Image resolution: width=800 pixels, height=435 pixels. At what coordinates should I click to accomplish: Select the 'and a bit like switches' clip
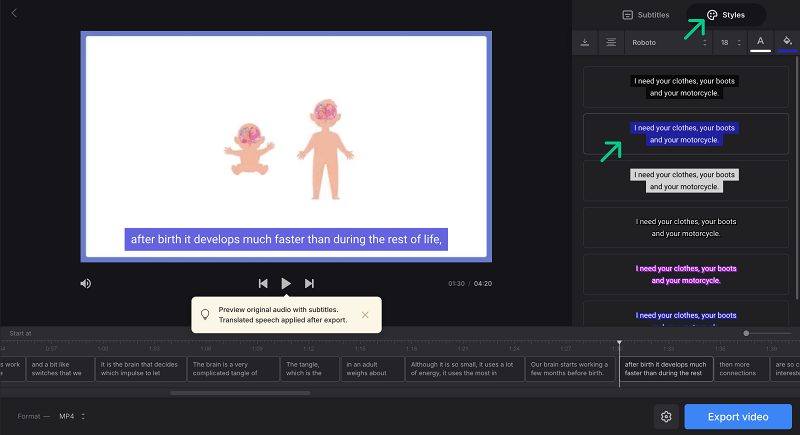point(60,369)
